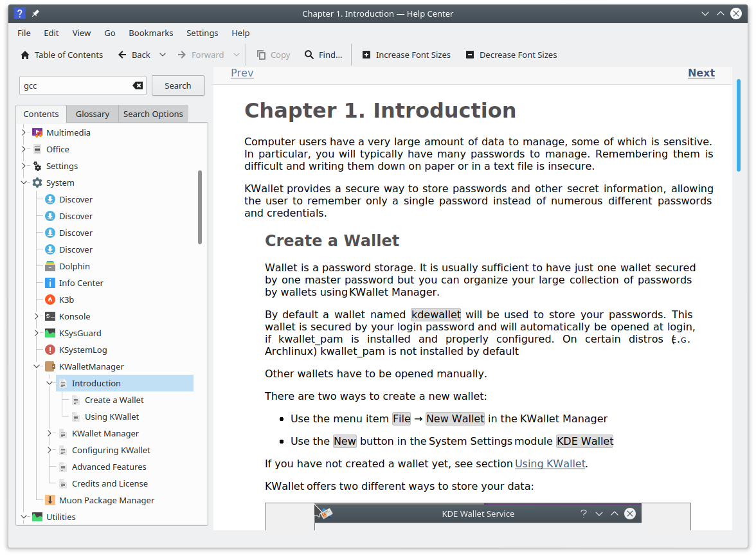The height and width of the screenshot is (556, 756).
Task: Collapse the System category
Action: click(x=24, y=183)
